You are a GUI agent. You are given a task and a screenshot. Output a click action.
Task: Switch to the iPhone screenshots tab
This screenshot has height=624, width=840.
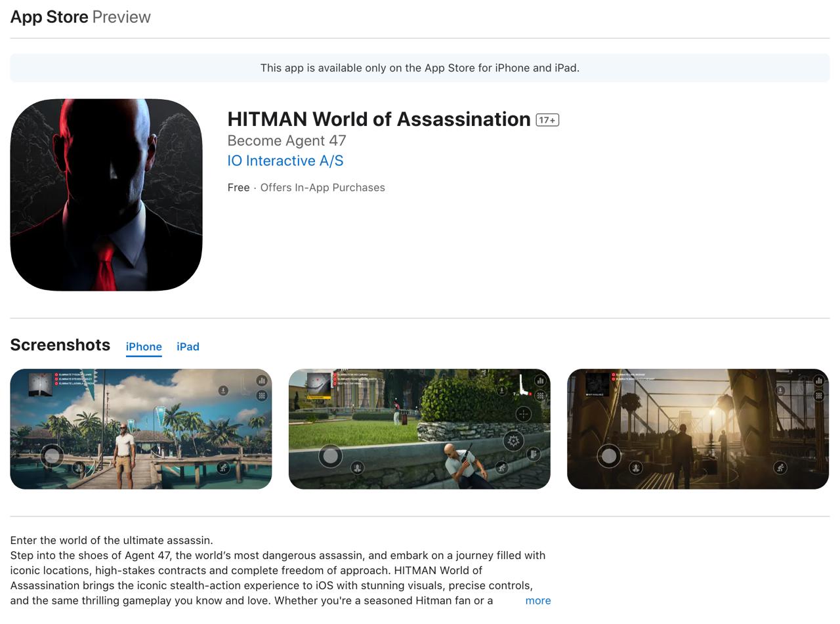pyautogui.click(x=144, y=346)
